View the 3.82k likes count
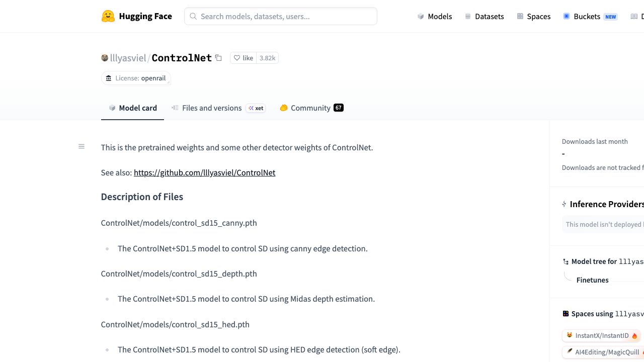Image resolution: width=644 pixels, height=362 pixels. 267,58
